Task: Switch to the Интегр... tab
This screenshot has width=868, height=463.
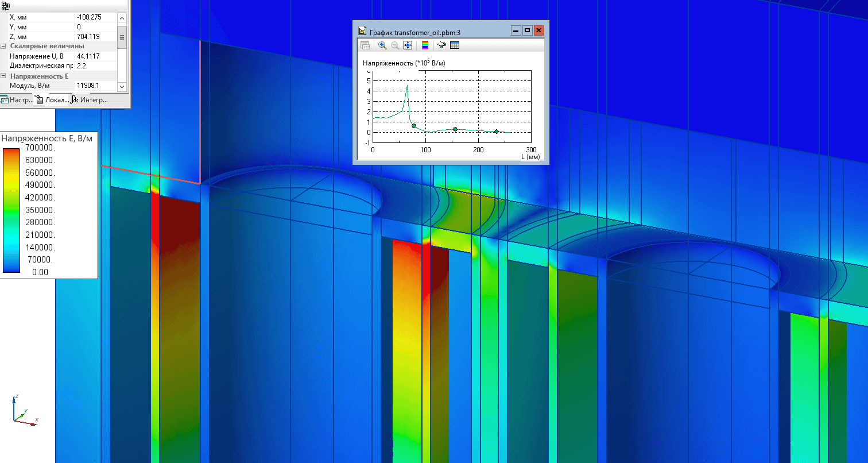Action: [x=90, y=100]
